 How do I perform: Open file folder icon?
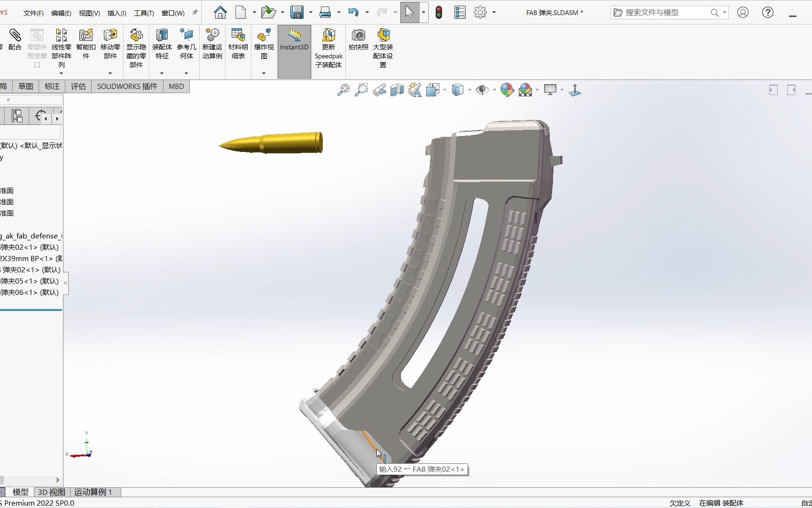click(x=268, y=12)
